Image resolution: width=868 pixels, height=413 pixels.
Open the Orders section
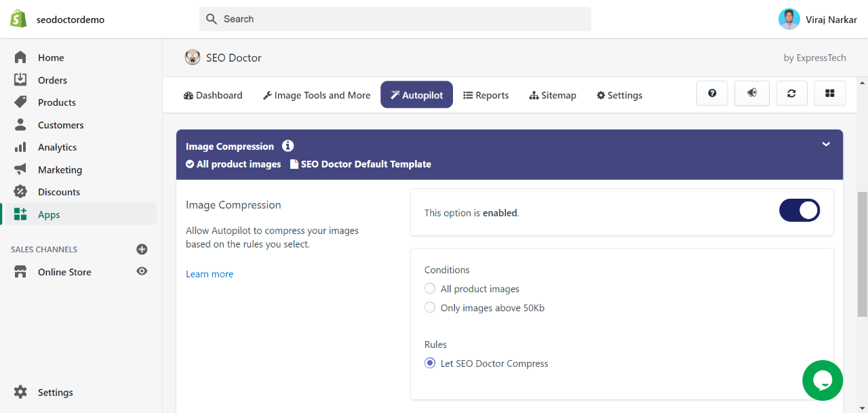pyautogui.click(x=52, y=80)
